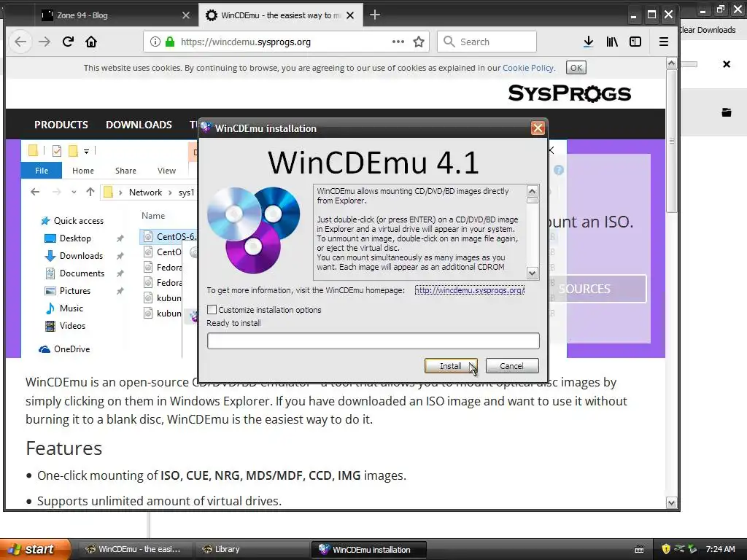Open the PRODUCTS navigation menu
747x560 pixels.
(x=61, y=125)
